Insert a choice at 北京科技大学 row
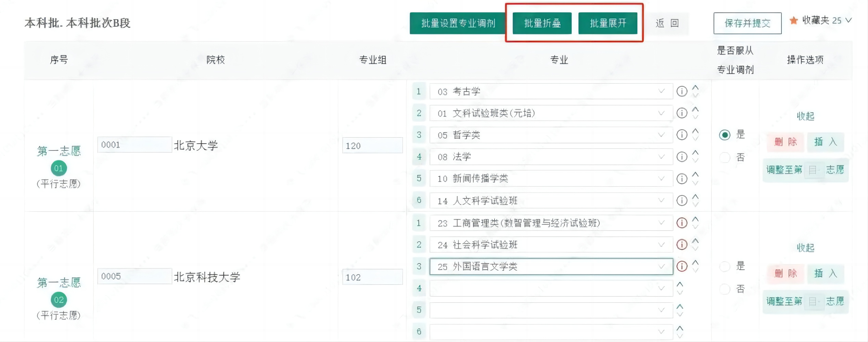The height and width of the screenshot is (342, 868). click(826, 273)
